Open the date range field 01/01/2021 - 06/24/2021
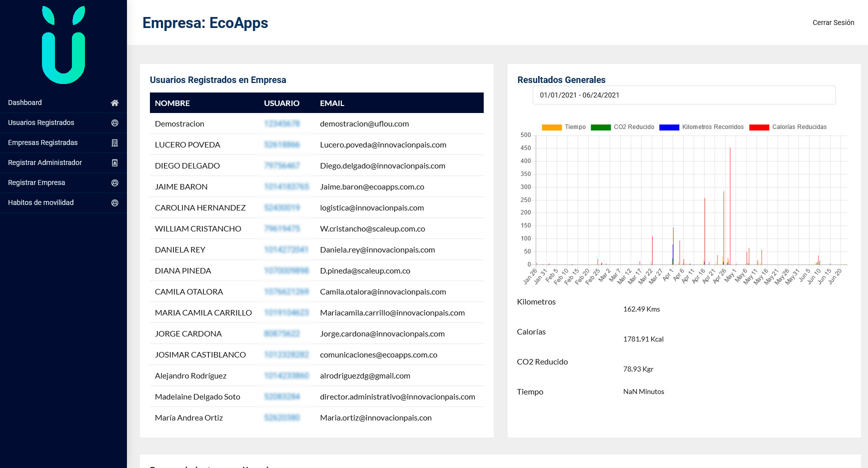 [x=684, y=95]
